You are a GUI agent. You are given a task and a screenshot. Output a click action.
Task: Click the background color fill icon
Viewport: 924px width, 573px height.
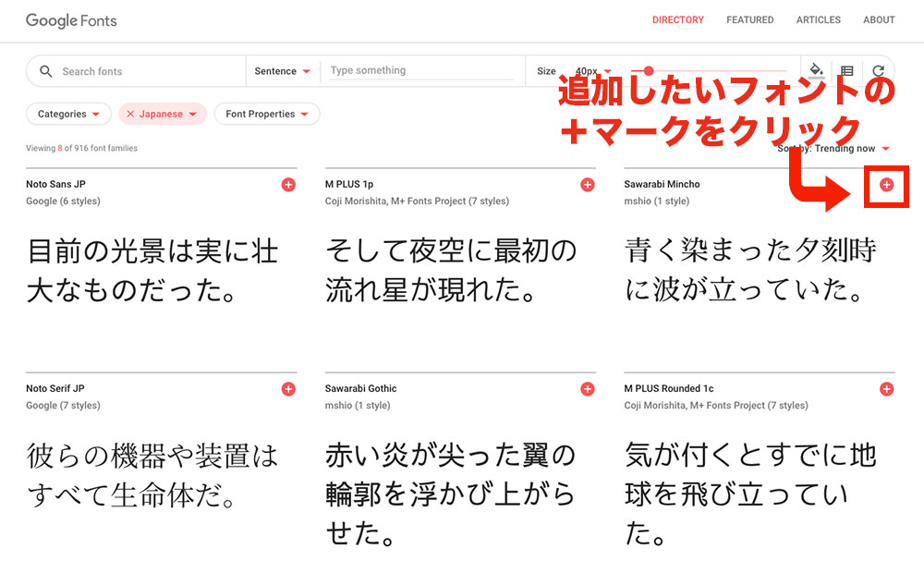tap(816, 70)
